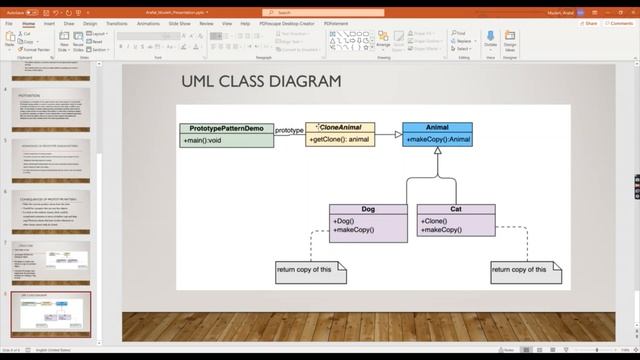Viewport: 640px width, 360px height.
Task: Click Convert to SmartArt
Action: [298, 50]
